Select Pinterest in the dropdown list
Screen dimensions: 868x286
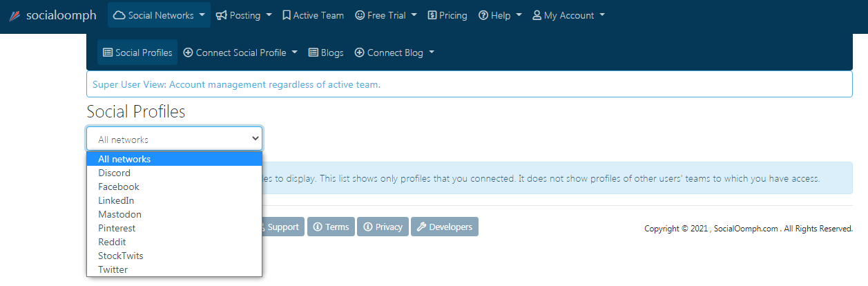(174, 228)
